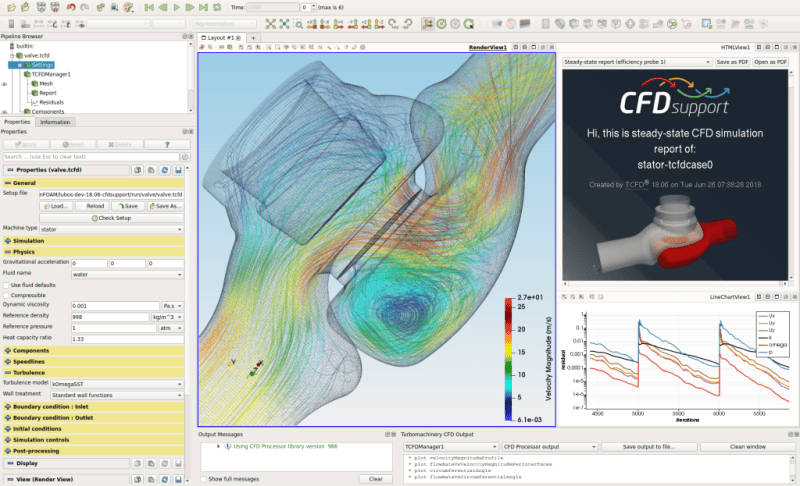Click the question mark help icon in Properties

click(167, 145)
